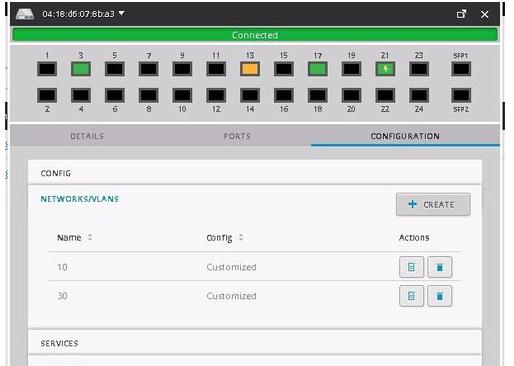Click Customized value in row 30
The image size is (514, 366).
point(231,296)
